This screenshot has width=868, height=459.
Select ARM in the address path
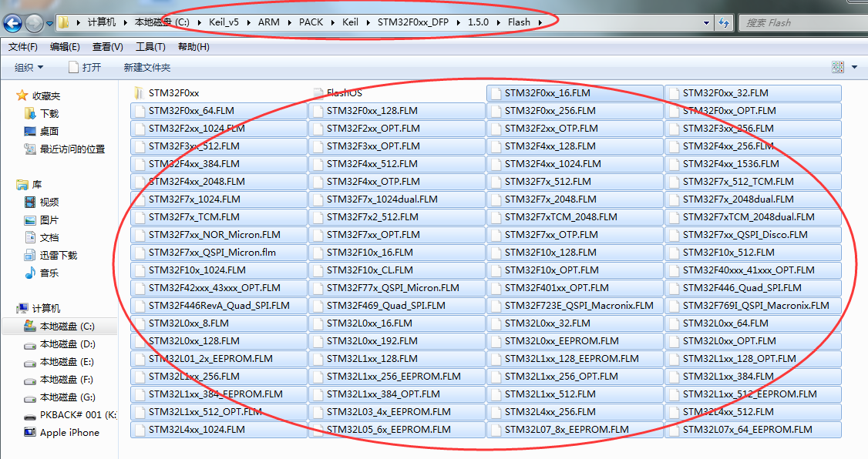(268, 22)
